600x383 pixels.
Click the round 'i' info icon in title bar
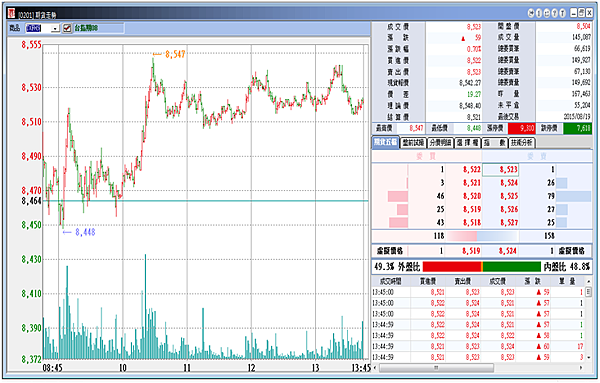539,13
